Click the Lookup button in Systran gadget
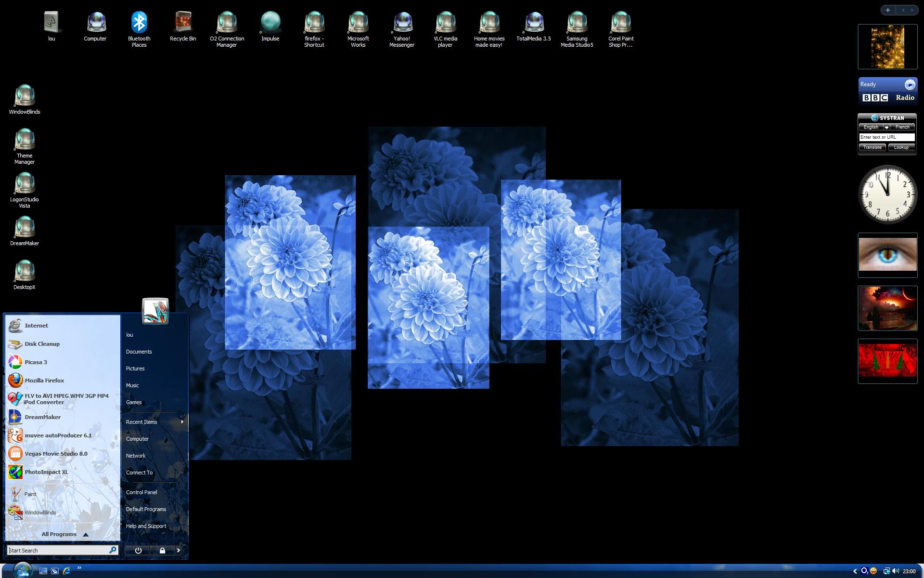This screenshot has height=578, width=924. tap(901, 147)
